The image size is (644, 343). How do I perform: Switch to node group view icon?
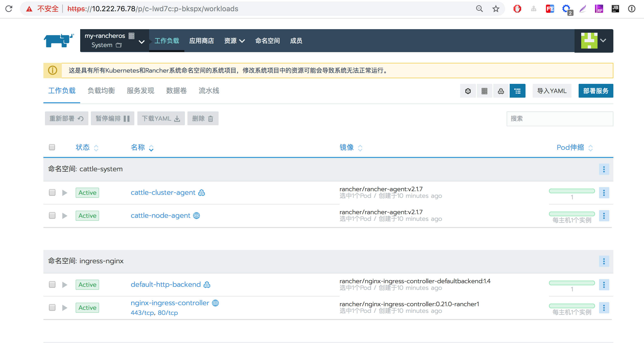coord(484,91)
